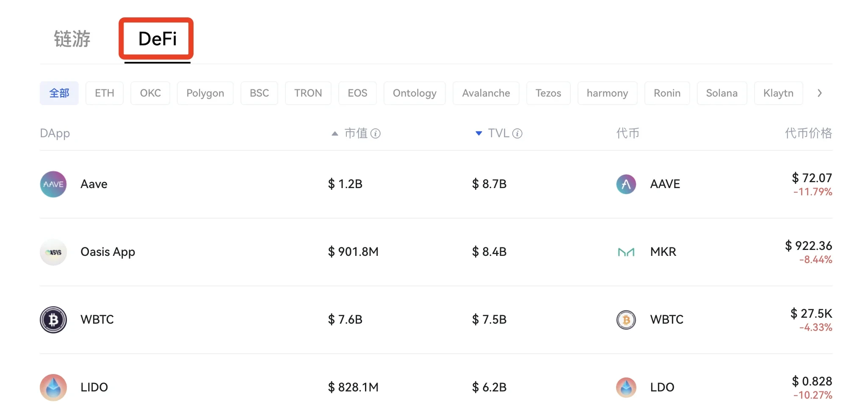Screen dimensions: 868x416
Task: Select the DeFi tab
Action: click(157, 39)
